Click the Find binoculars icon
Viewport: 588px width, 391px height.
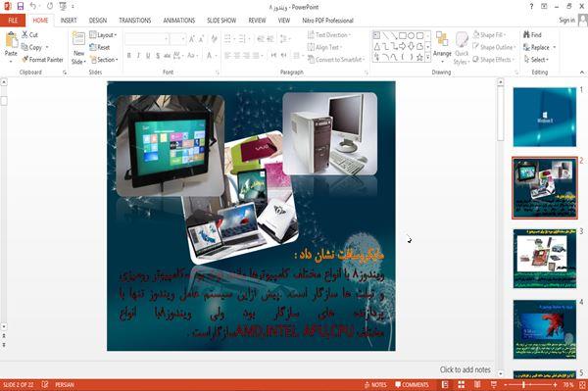(527, 34)
